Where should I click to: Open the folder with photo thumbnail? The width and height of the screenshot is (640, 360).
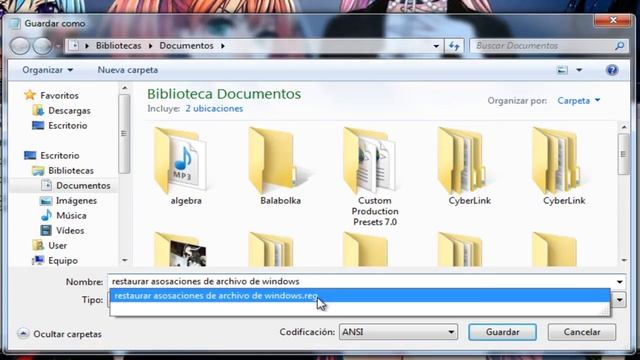pos(180,249)
